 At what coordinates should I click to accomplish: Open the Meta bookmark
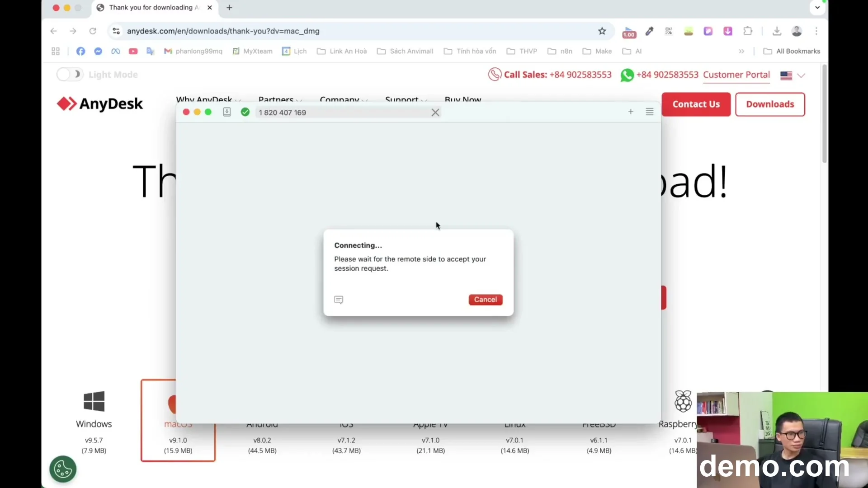pos(116,52)
